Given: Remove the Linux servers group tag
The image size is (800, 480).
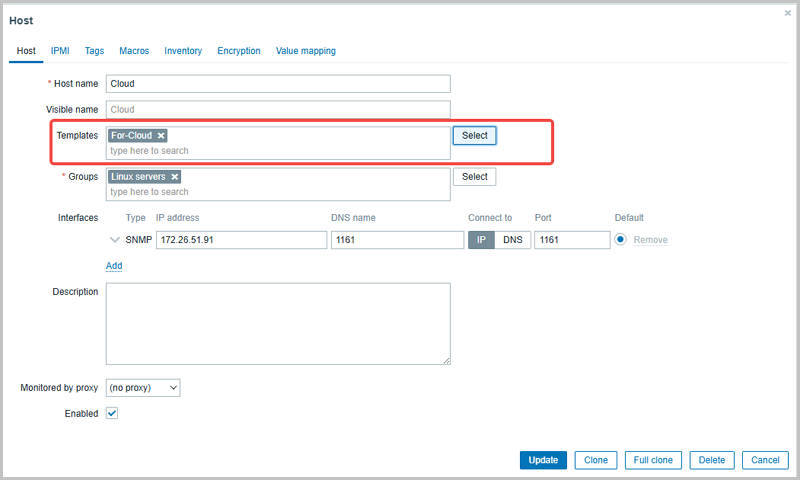Looking at the screenshot, I should tap(174, 177).
